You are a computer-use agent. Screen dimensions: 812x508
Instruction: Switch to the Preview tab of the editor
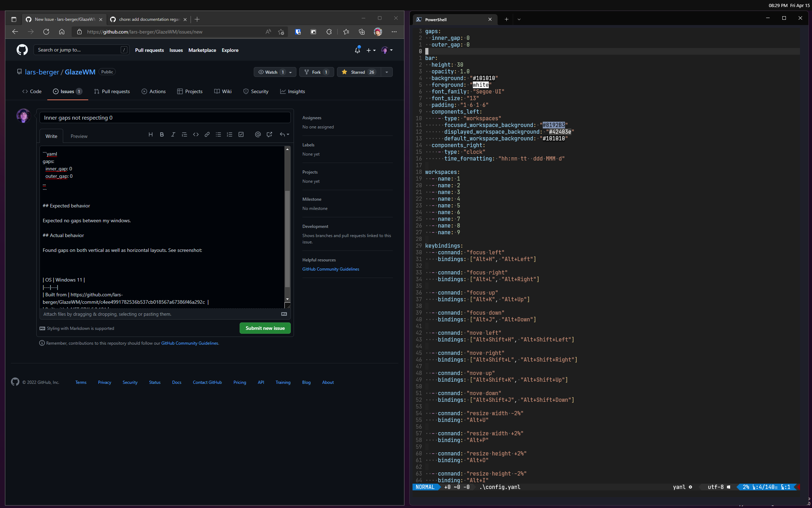tap(79, 136)
